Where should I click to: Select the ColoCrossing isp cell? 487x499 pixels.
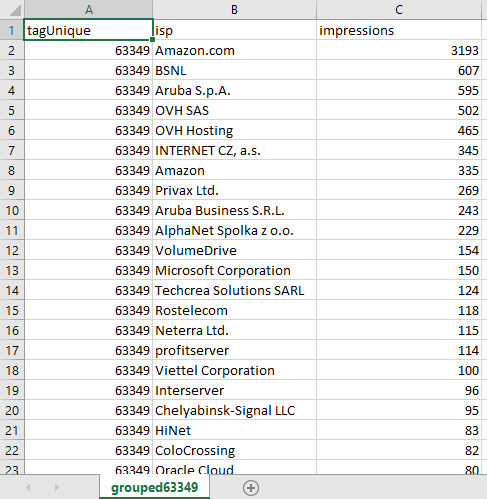coord(234,450)
